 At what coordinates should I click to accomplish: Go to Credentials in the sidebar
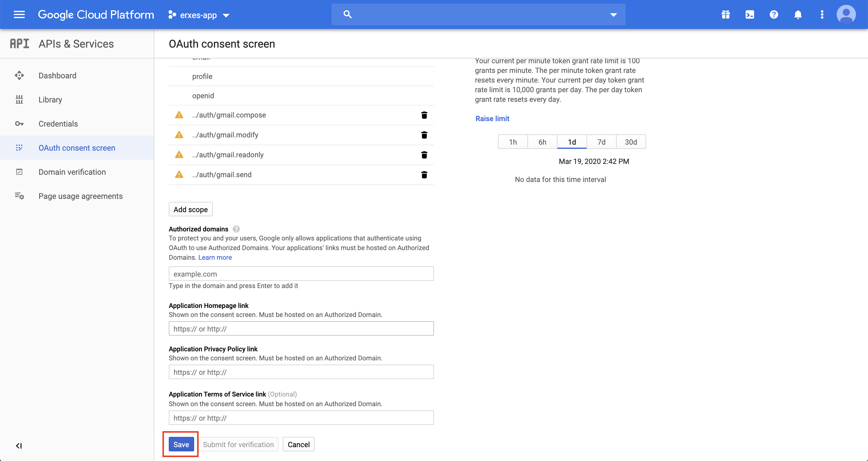58,124
